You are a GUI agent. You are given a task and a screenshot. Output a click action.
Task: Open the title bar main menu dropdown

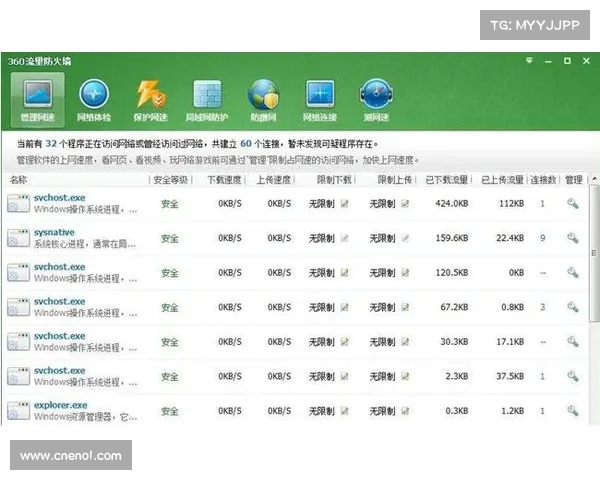[529, 60]
